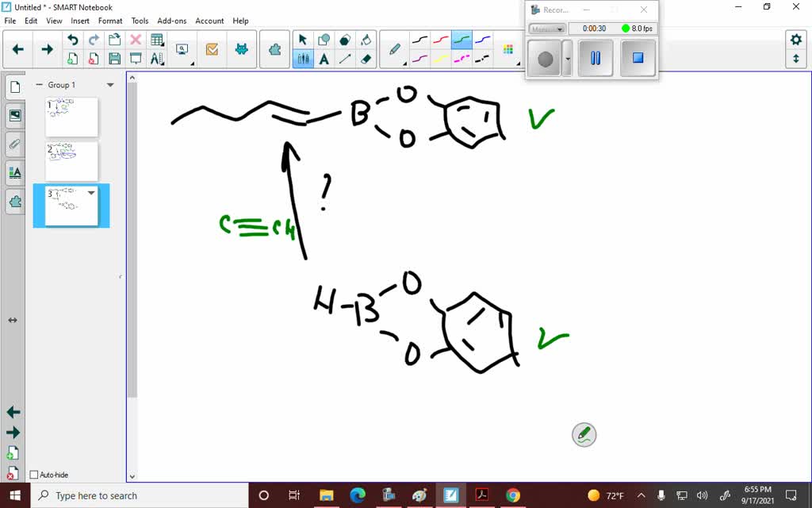812x508 pixels.
Task: Click the Undo icon in the toolbar
Action: (73, 37)
